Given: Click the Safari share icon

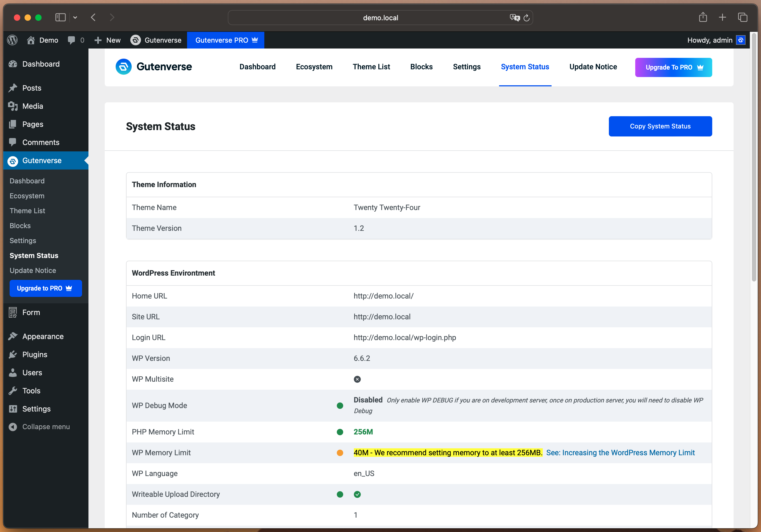Looking at the screenshot, I should coord(703,17).
